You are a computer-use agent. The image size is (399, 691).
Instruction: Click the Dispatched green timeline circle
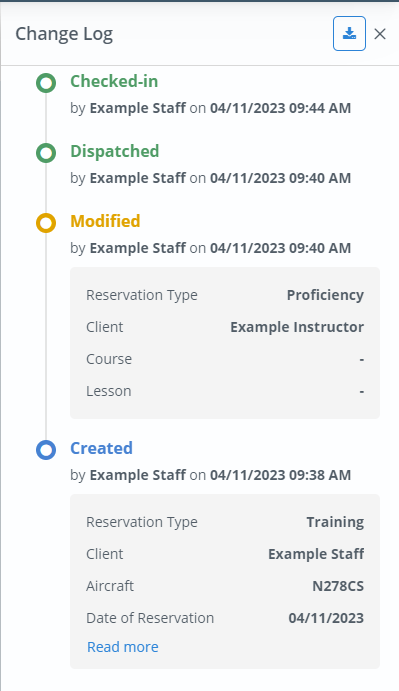[x=46, y=153]
